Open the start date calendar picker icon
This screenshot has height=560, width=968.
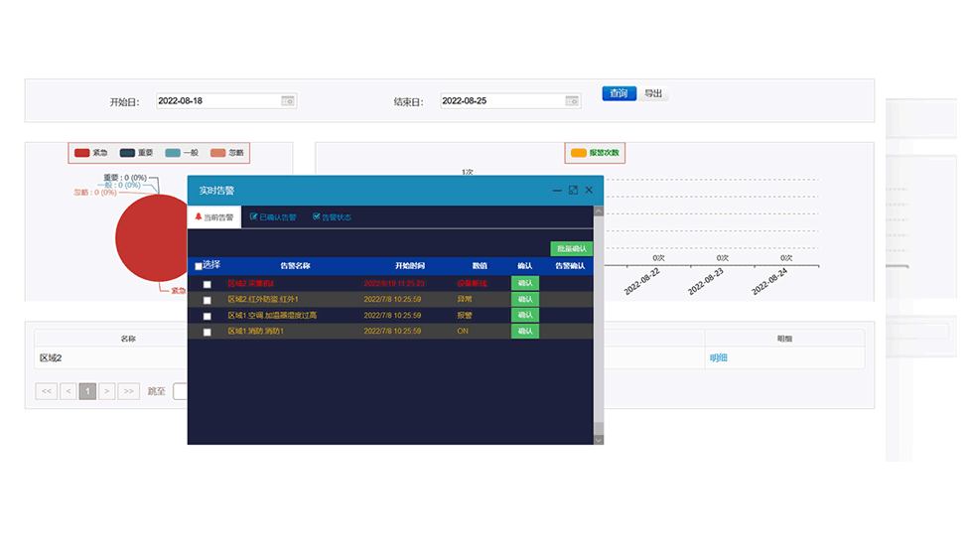(x=287, y=101)
